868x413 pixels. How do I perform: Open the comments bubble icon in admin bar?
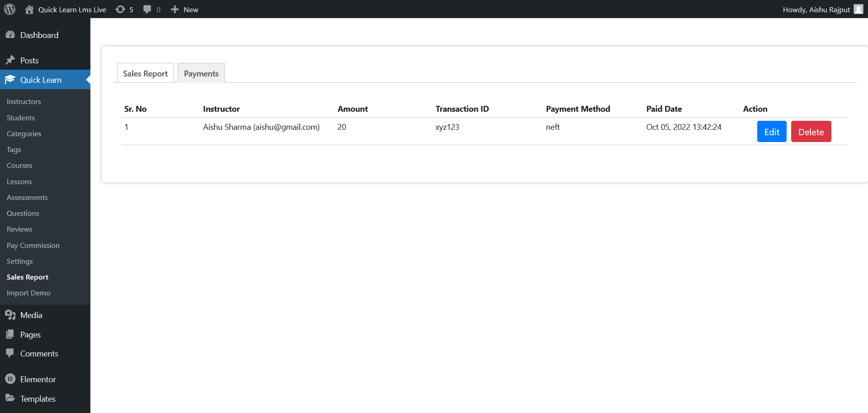pos(147,9)
